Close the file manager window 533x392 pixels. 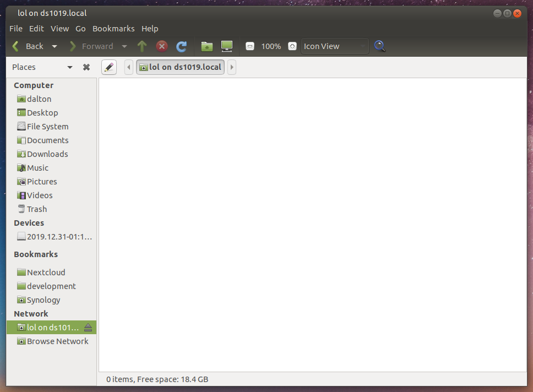point(518,13)
